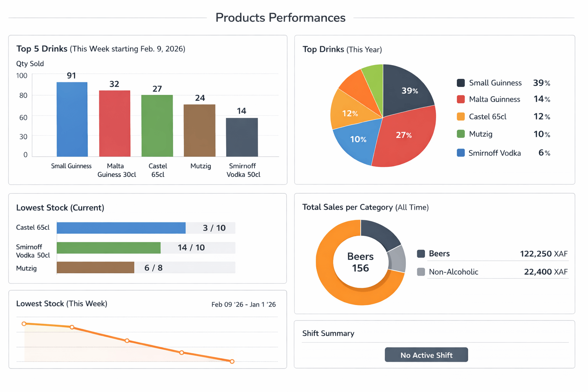
Task: Click the Castel 65cl stock progress bar
Action: click(x=121, y=227)
